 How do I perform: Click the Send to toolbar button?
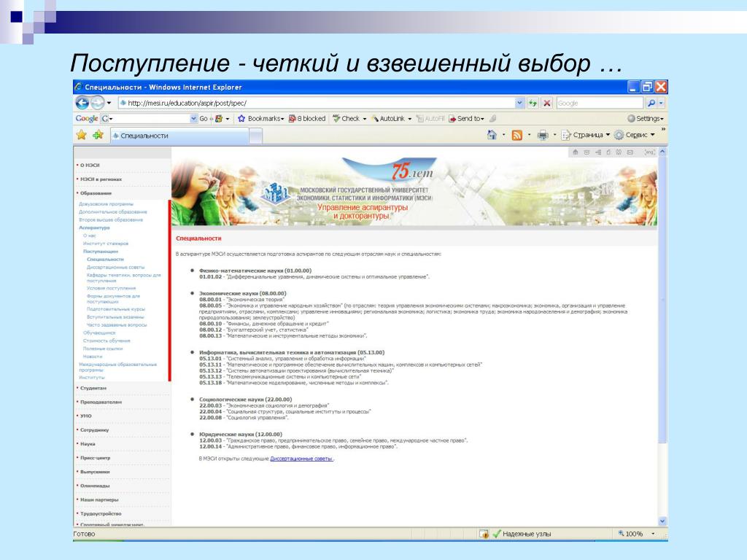(466, 119)
